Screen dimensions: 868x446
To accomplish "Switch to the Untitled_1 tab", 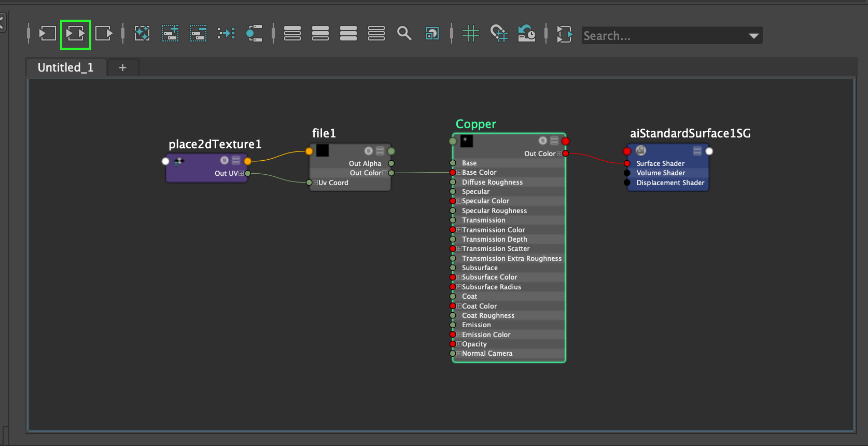I will tap(66, 67).
